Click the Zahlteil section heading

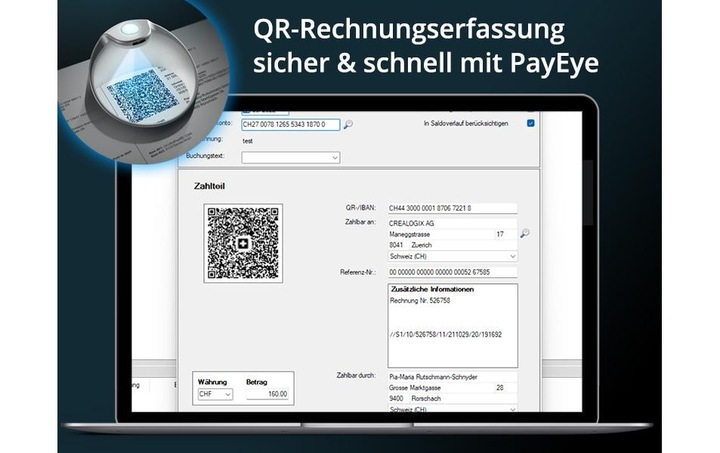[209, 186]
